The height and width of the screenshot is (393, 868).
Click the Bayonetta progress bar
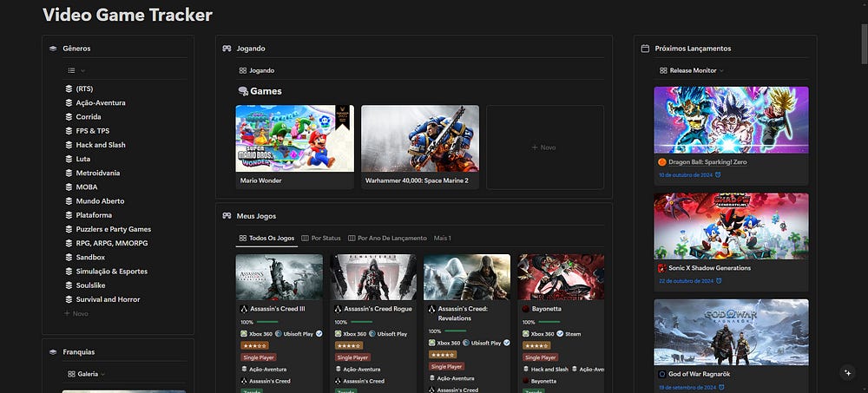549,322
